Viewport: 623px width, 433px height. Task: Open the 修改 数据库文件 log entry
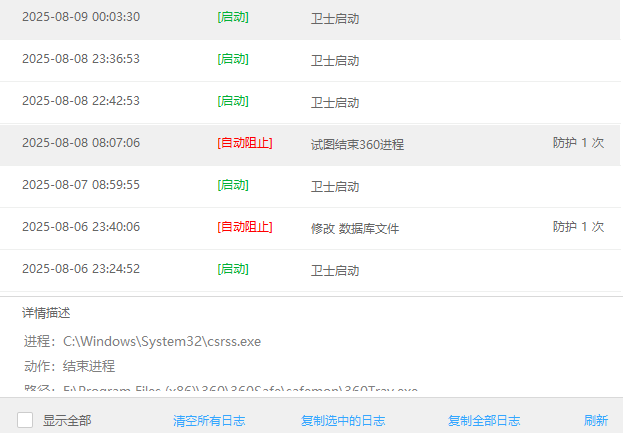354,228
